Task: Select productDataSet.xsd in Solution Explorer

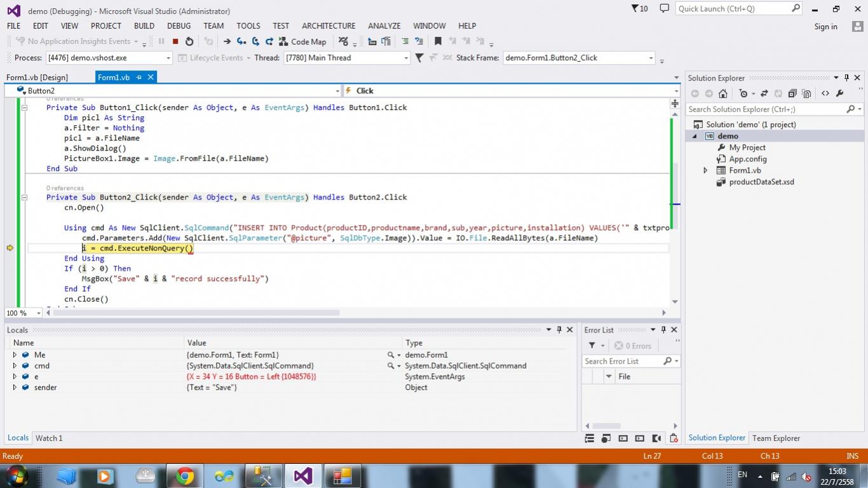Action: (x=761, y=182)
